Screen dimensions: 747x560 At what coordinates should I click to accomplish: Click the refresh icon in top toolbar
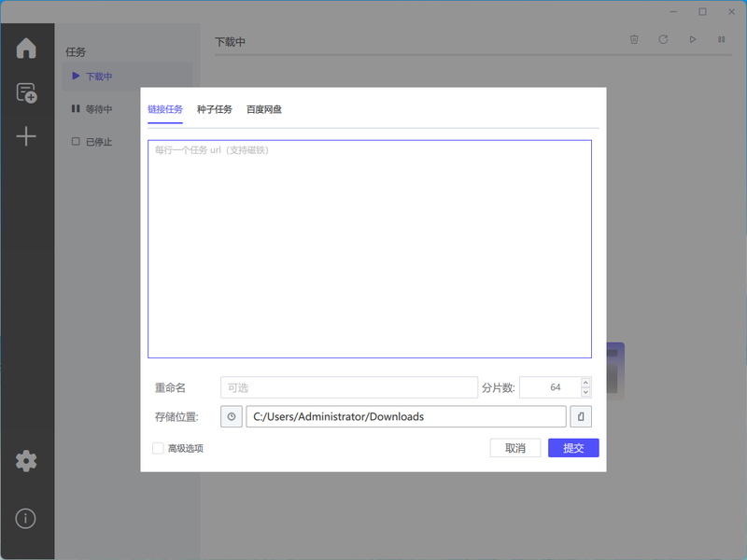[663, 39]
